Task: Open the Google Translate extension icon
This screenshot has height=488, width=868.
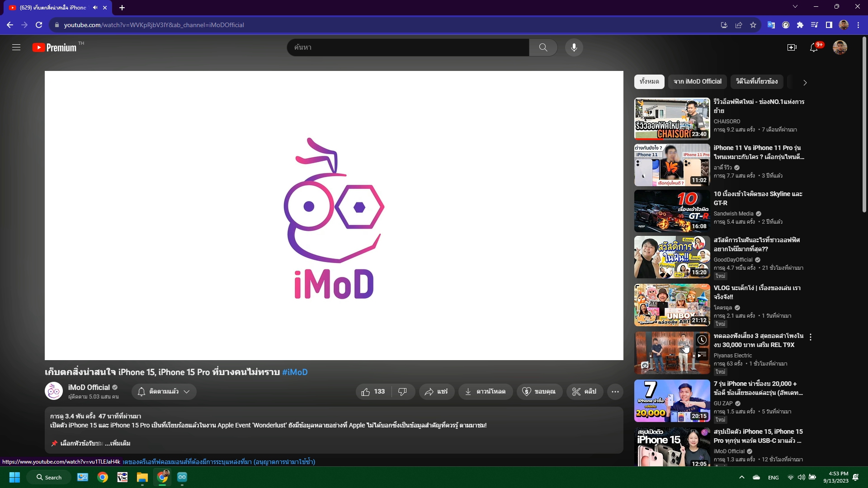Action: 771,25
